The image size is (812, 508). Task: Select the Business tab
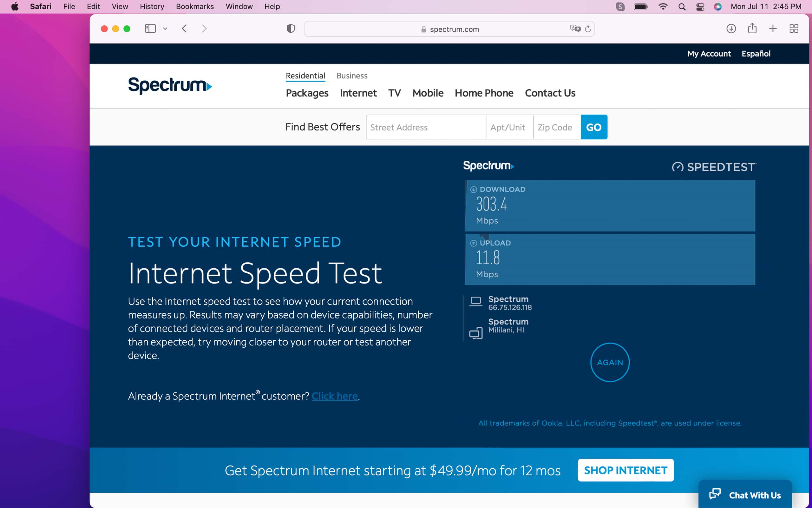pyautogui.click(x=352, y=76)
